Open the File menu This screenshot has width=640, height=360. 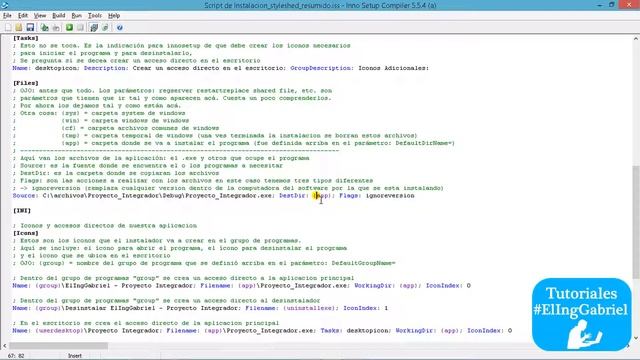pyautogui.click(x=7, y=16)
